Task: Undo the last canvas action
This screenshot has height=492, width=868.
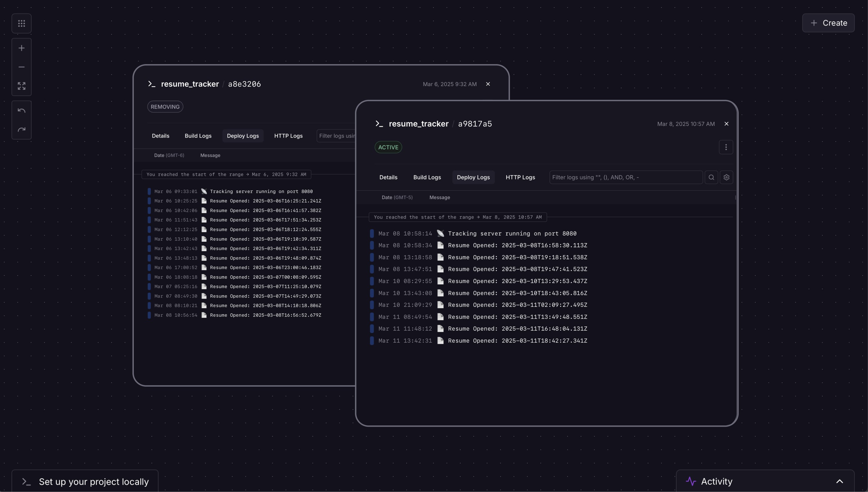Action: 22,111
